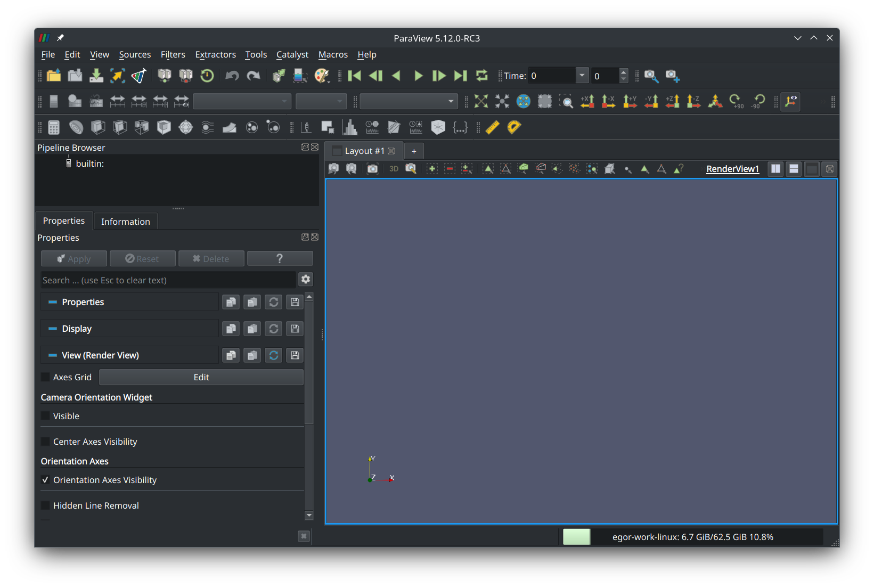Open the Sources menu
The height and width of the screenshot is (588, 874).
[x=135, y=54]
